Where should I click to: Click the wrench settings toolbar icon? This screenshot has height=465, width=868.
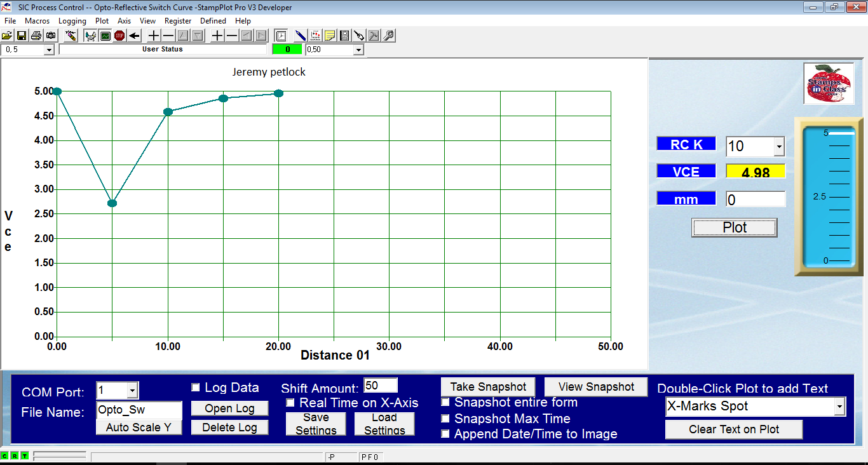[x=388, y=36]
